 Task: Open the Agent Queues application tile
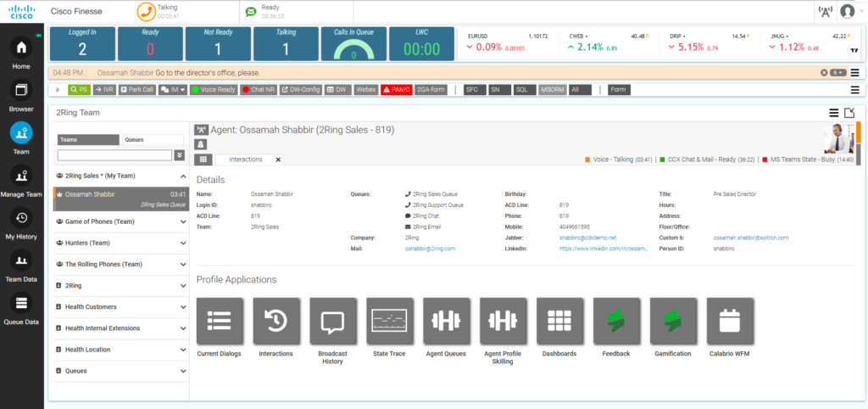(446, 321)
